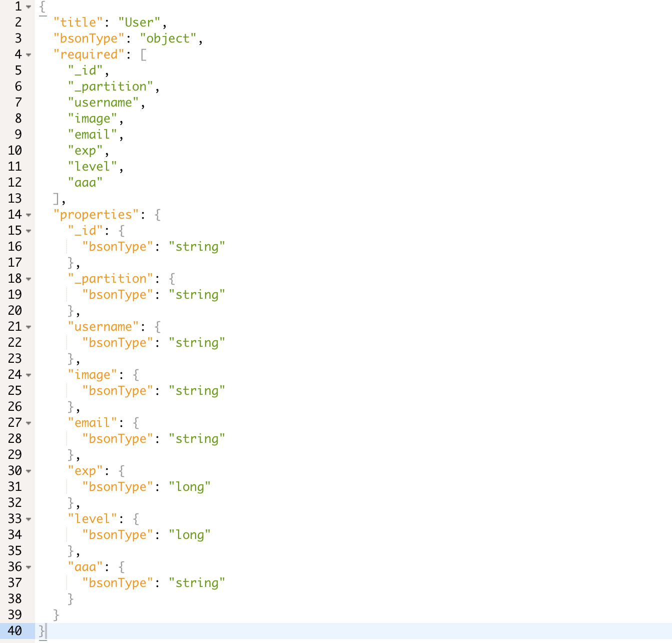Screen dimensions: 672x643
Task: Collapse the "email" property fold arrow
Action: (x=28, y=423)
